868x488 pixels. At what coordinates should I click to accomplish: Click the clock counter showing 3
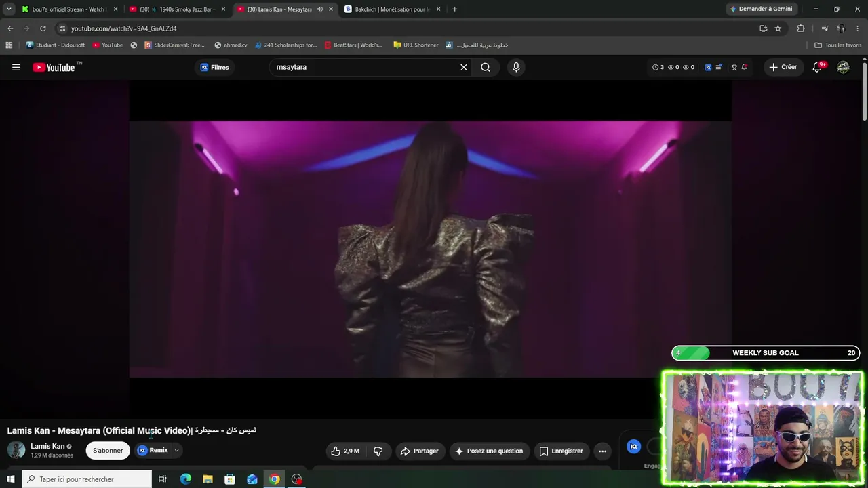point(658,67)
